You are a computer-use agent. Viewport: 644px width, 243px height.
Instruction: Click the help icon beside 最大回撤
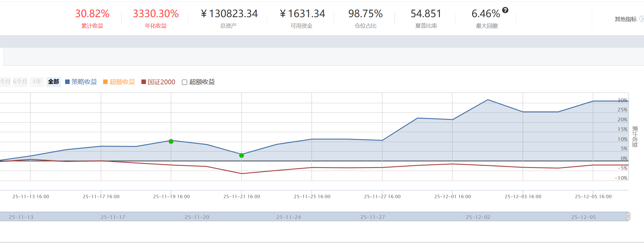pyautogui.click(x=505, y=10)
